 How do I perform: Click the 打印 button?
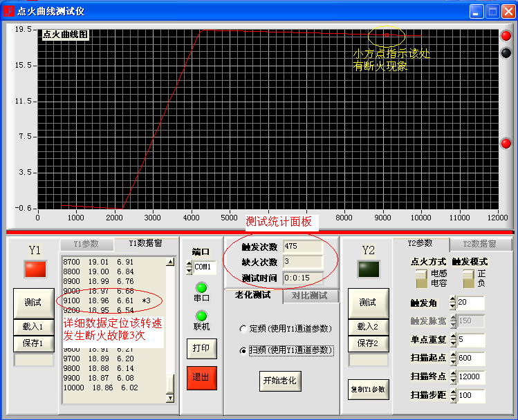click(x=201, y=348)
